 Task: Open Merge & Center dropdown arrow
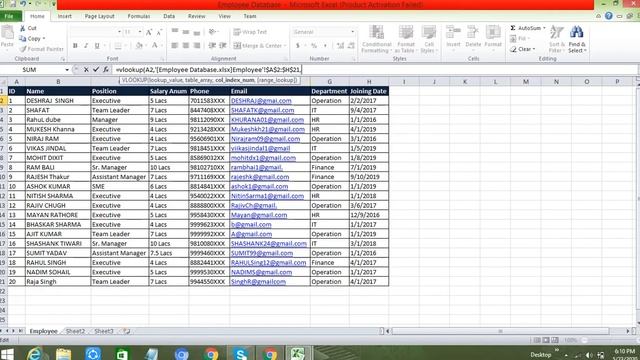click(285, 46)
